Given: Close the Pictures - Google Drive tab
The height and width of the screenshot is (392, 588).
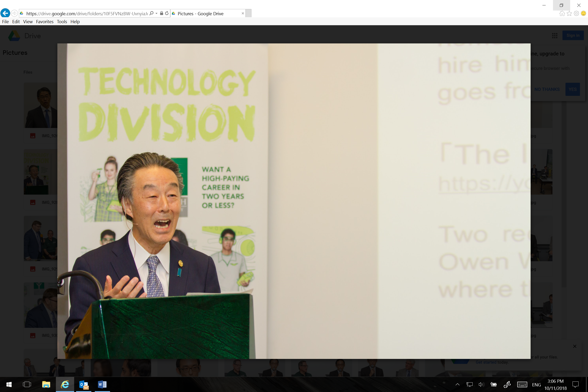Looking at the screenshot, I should click(242, 14).
